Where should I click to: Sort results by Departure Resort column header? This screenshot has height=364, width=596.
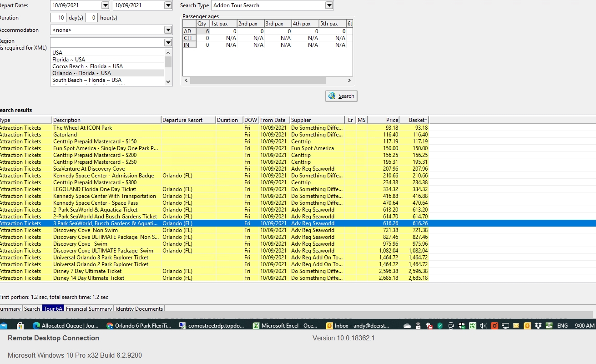click(x=188, y=120)
